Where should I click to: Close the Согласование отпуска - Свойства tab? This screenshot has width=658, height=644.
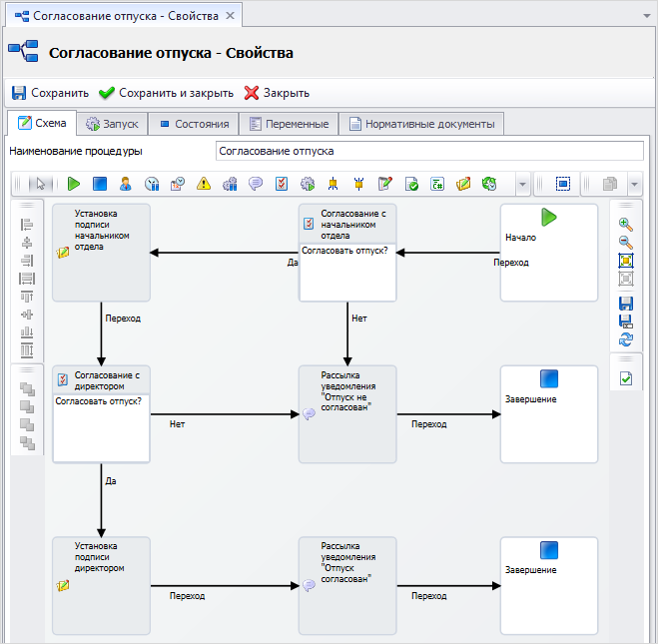tap(230, 16)
